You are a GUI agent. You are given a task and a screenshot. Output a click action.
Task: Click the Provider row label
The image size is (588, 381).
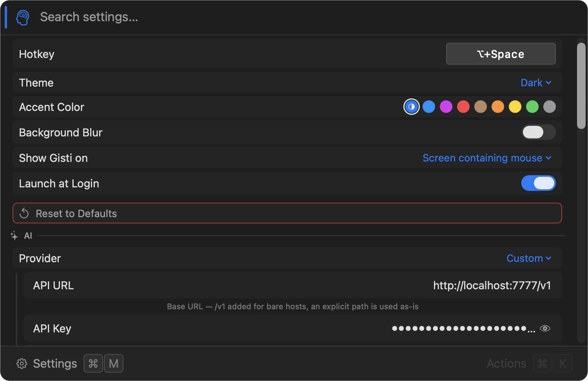tap(40, 258)
